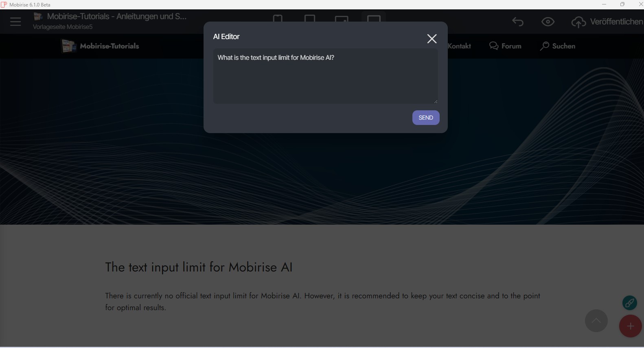Click the "AI Editor" dialog title
This screenshot has width=644, height=348.
click(x=226, y=37)
